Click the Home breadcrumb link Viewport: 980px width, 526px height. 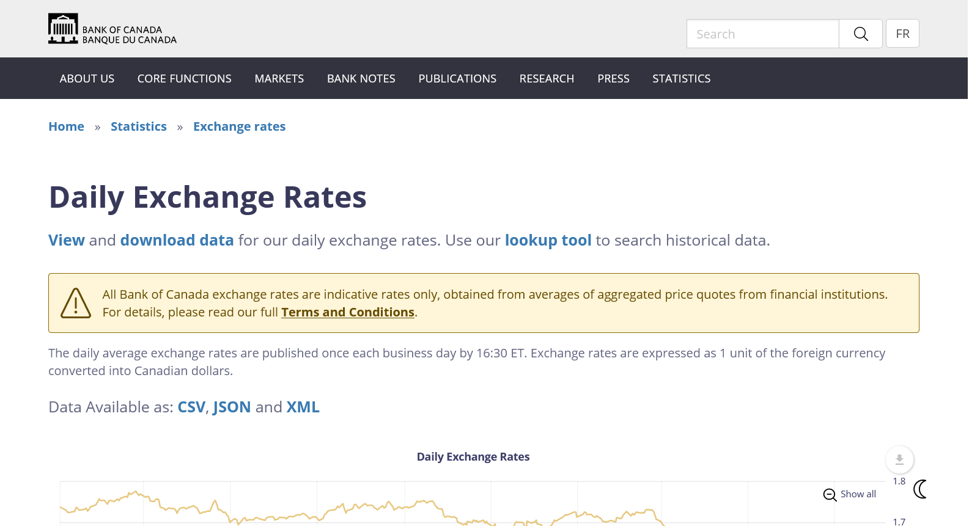pyautogui.click(x=66, y=126)
